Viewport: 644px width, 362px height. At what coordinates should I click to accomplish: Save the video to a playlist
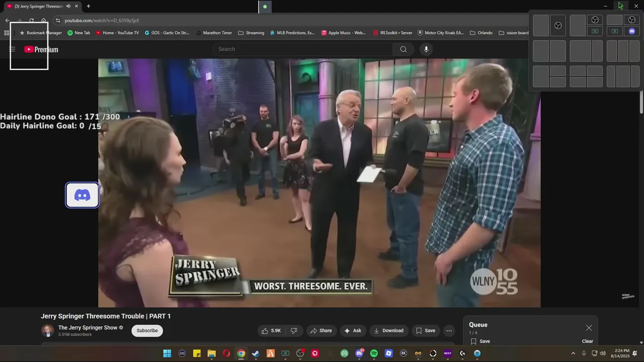(425, 331)
